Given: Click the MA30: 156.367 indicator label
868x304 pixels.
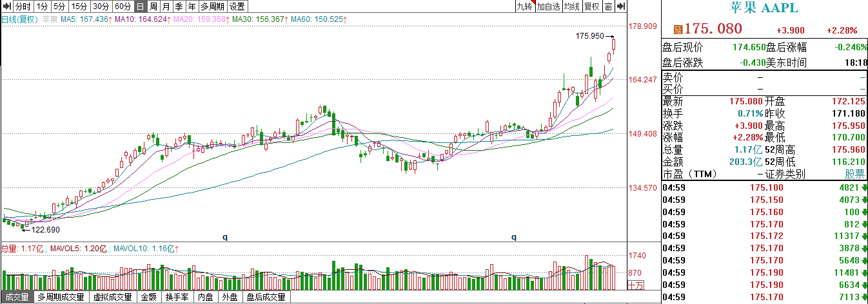Looking at the screenshot, I should pos(260,20).
